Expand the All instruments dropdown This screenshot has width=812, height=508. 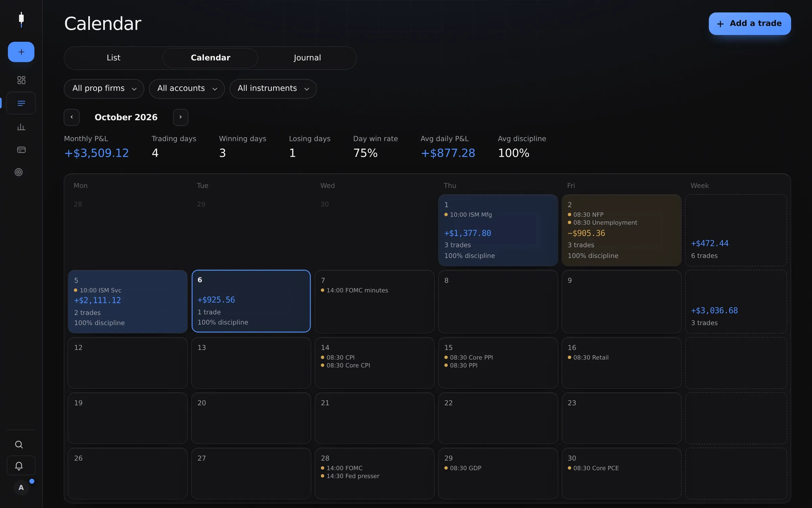[x=273, y=89]
